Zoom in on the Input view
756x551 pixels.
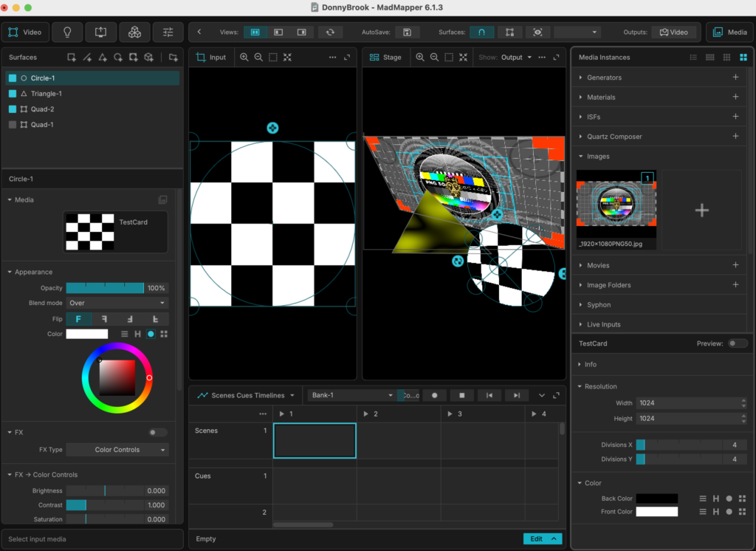point(244,57)
